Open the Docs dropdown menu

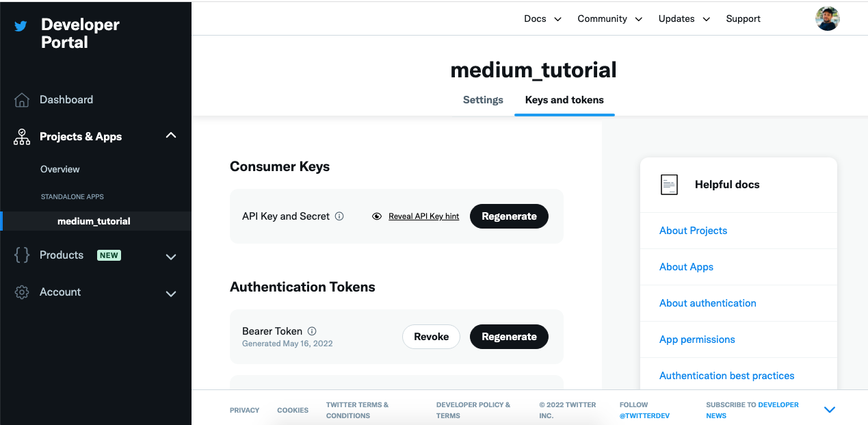(543, 18)
